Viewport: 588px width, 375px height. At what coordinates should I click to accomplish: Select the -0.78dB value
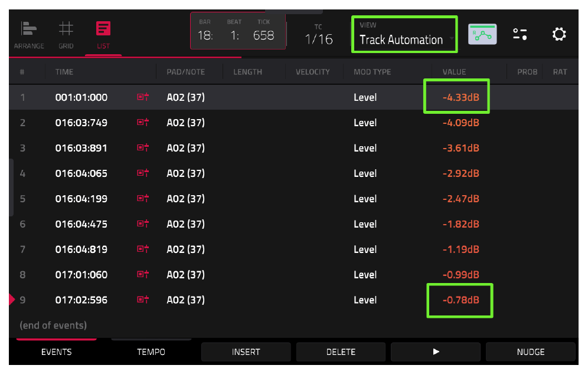point(461,300)
